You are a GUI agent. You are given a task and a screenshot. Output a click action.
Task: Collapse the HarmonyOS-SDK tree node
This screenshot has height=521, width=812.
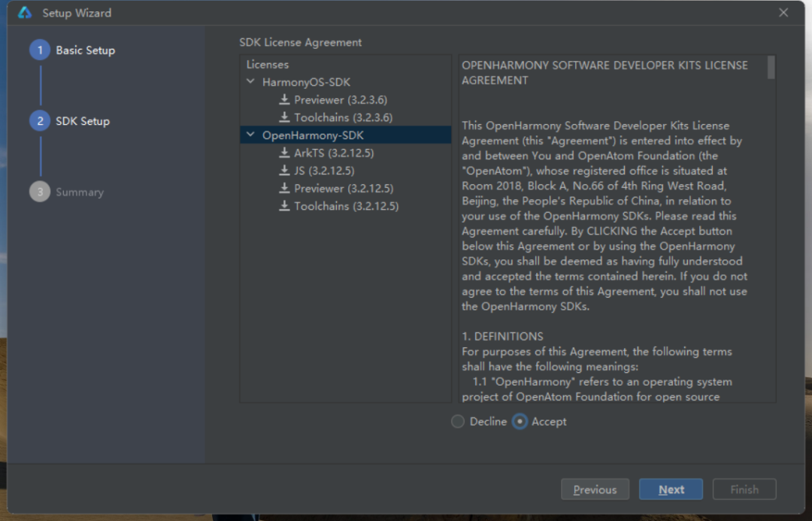coord(250,82)
